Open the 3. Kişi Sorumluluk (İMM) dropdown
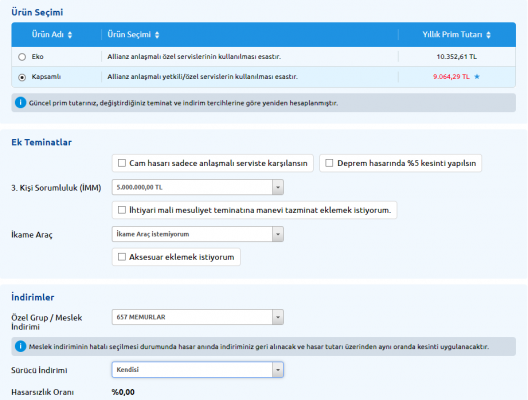Viewport: 528px width, 400px height. [198, 187]
